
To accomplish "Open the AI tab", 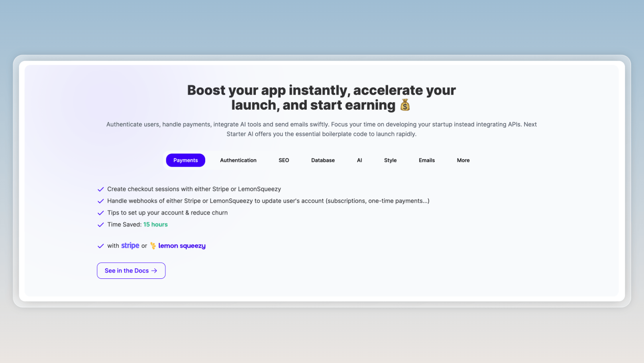I will [359, 160].
